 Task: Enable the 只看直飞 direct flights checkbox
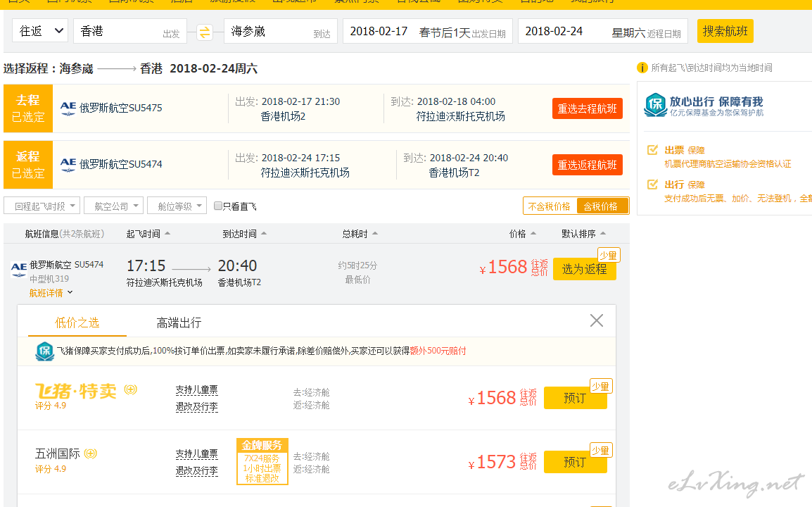coord(218,206)
